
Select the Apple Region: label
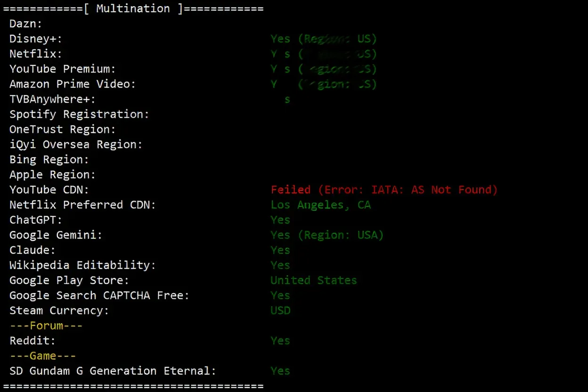[53, 174]
